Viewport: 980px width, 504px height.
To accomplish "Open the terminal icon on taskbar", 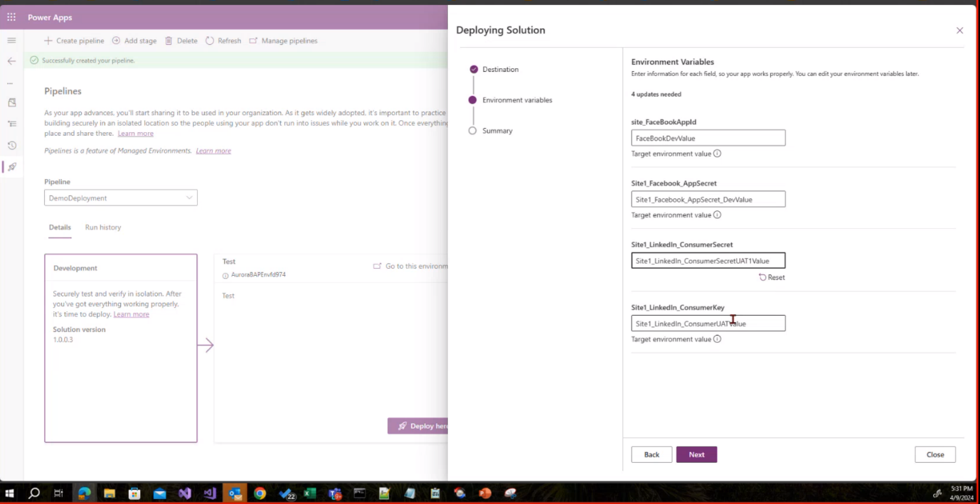I will 360,493.
